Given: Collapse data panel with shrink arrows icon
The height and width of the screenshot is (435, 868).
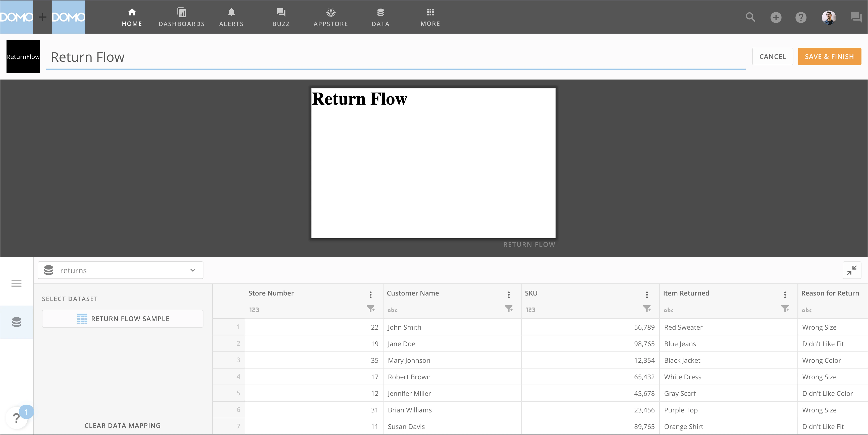Looking at the screenshot, I should click(851, 270).
